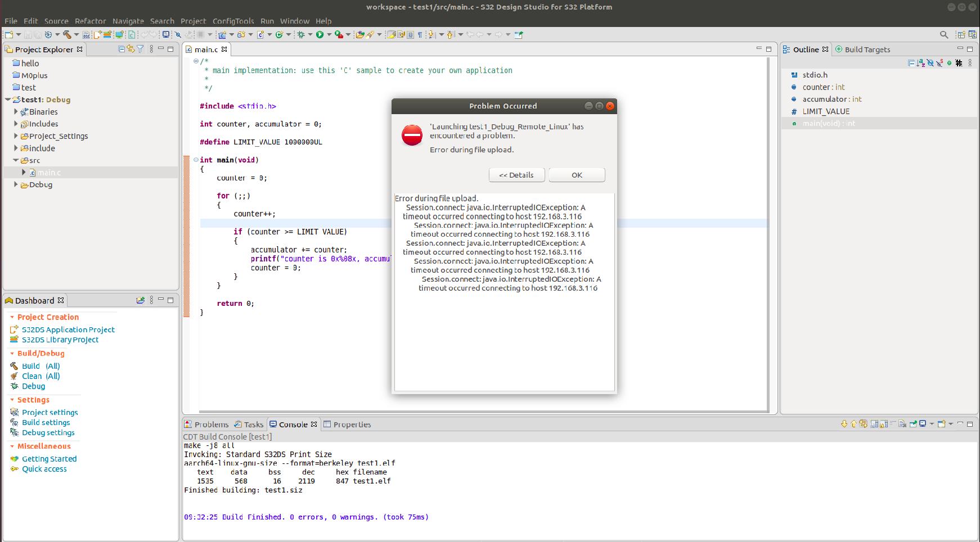This screenshot has height=542, width=980.
Task: Hide error details with Details button
Action: [516, 175]
